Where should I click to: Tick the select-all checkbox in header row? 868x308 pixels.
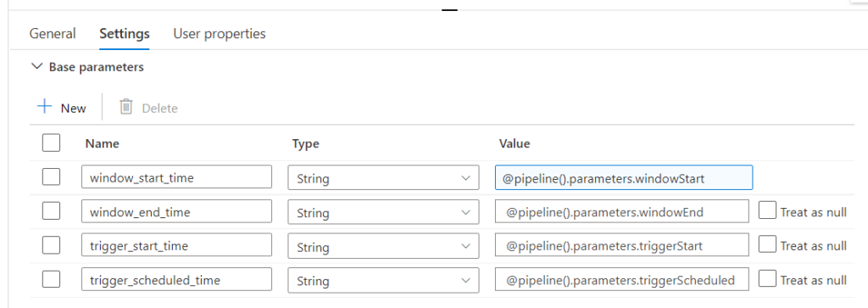(51, 143)
